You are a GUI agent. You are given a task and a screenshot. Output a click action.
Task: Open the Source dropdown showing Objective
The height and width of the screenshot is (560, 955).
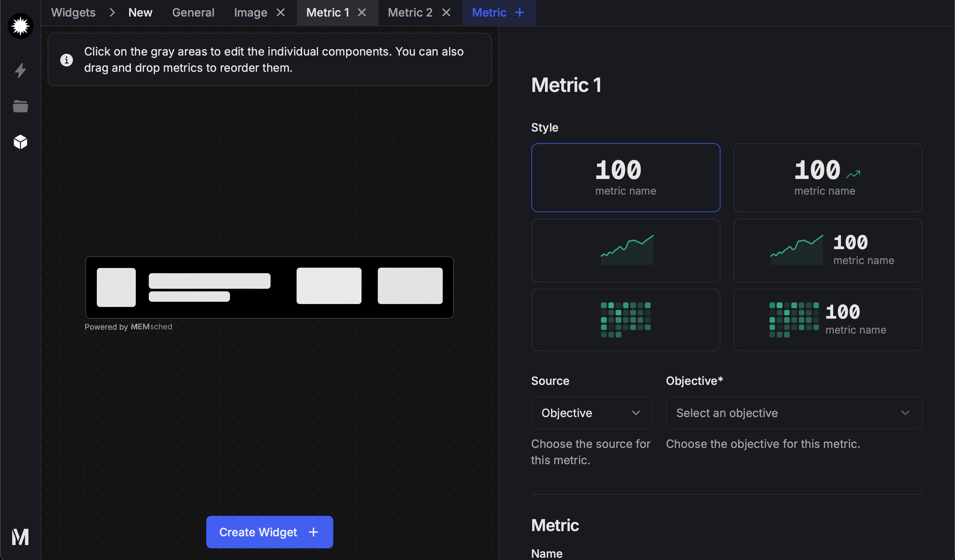point(591,413)
